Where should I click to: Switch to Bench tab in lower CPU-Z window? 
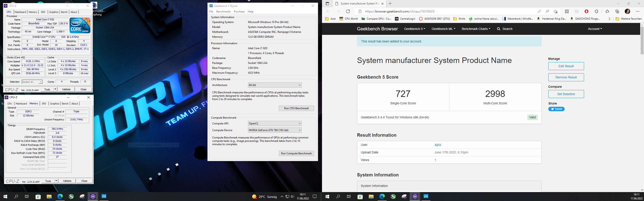pyautogui.click(x=65, y=104)
